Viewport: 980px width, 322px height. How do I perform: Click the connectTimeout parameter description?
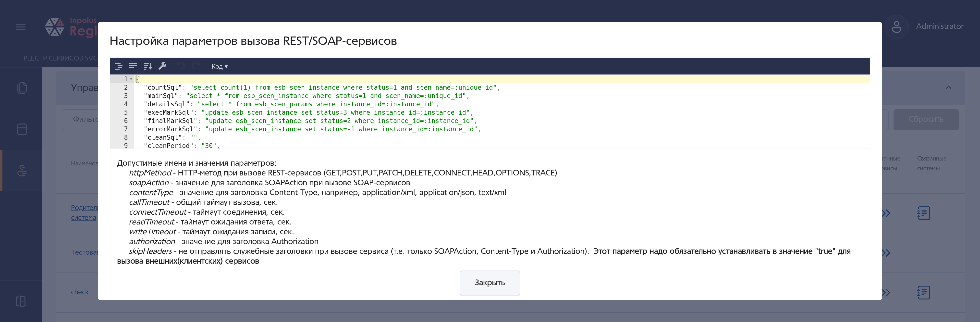pos(207,212)
